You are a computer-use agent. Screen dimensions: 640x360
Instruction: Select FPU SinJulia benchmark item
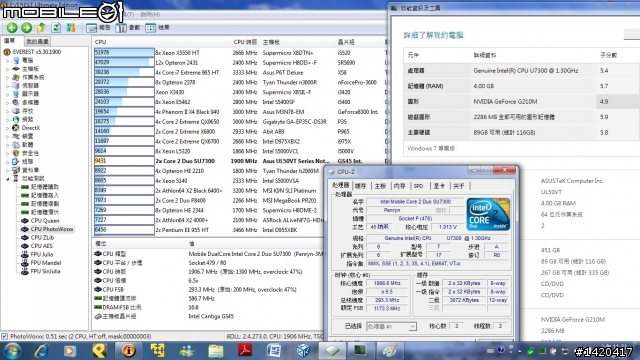40,271
